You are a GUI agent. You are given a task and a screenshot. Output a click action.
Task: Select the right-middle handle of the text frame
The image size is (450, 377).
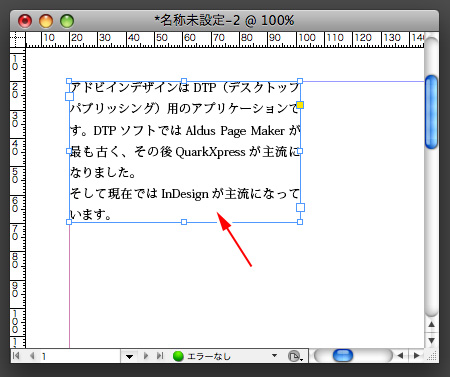[x=300, y=151]
